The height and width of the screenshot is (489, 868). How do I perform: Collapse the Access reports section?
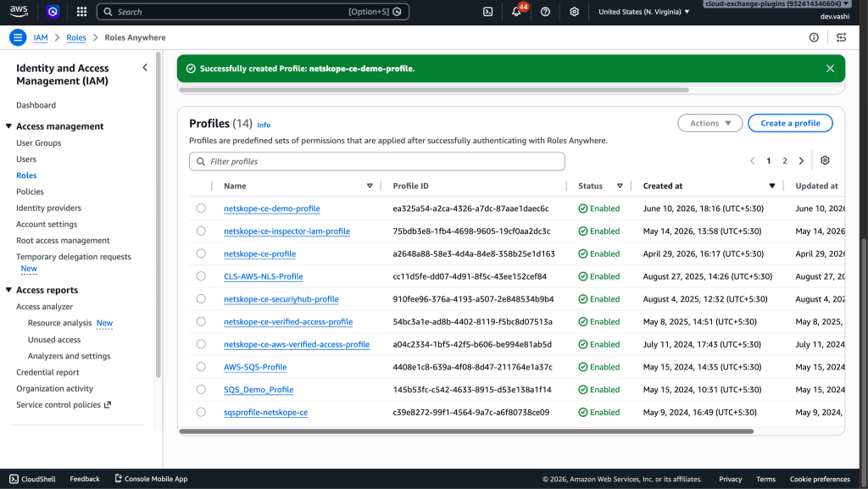[x=8, y=290]
